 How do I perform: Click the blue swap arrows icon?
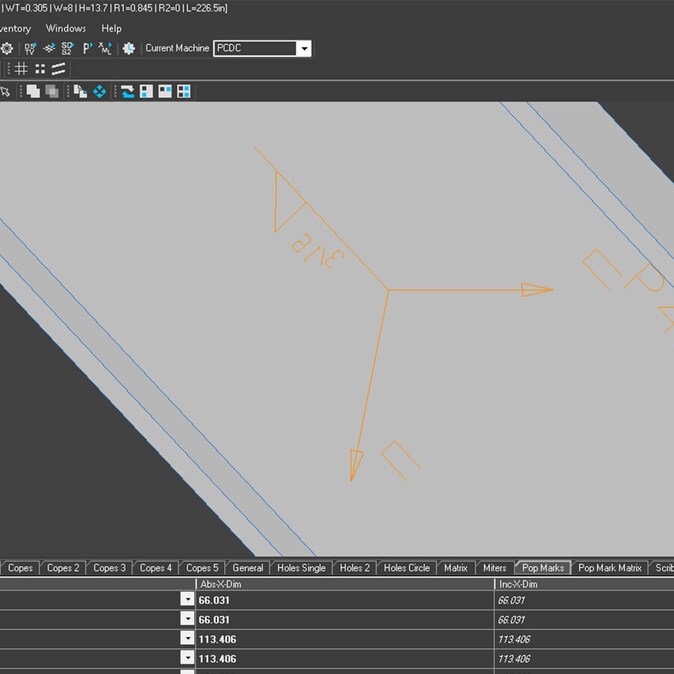pos(128,91)
